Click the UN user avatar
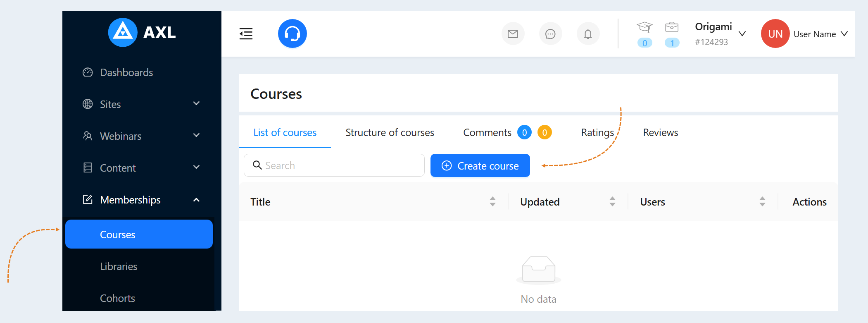 775,33
